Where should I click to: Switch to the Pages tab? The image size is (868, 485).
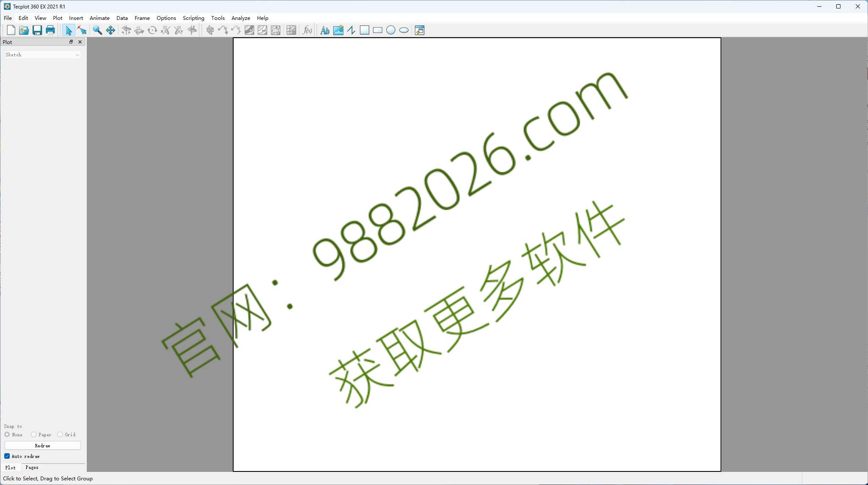[x=32, y=468]
